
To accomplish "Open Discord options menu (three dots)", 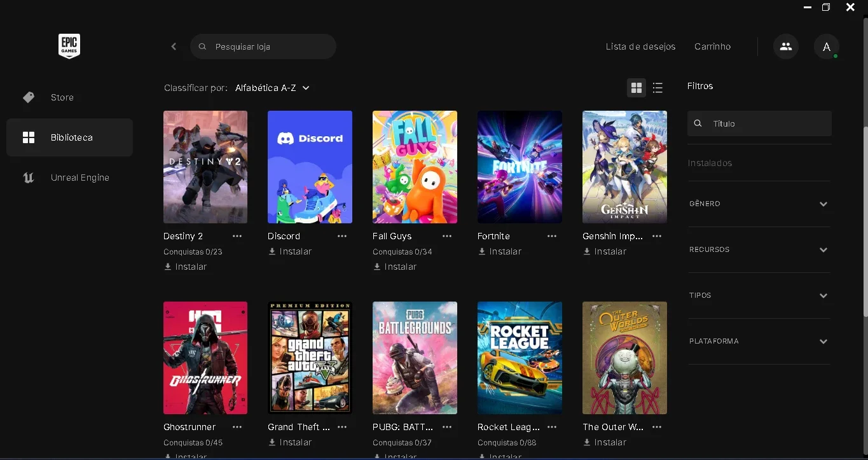I will pos(342,236).
